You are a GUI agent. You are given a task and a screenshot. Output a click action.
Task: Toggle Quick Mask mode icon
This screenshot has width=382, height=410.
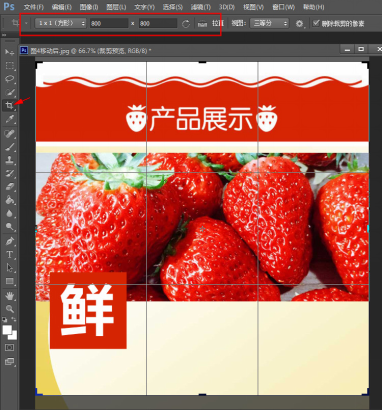(9, 348)
